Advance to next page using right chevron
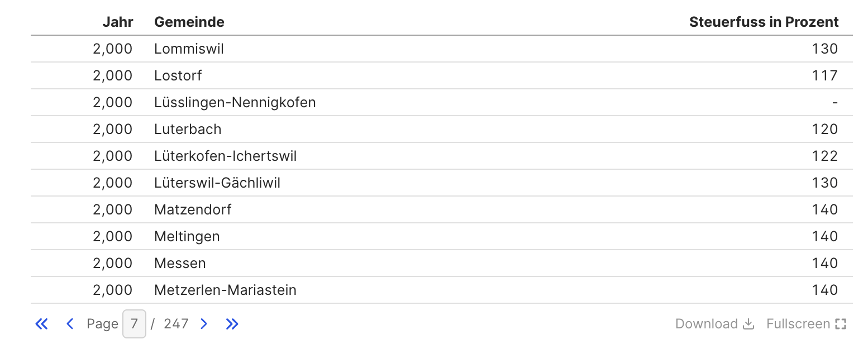Image resolution: width=868 pixels, height=344 pixels. [204, 324]
